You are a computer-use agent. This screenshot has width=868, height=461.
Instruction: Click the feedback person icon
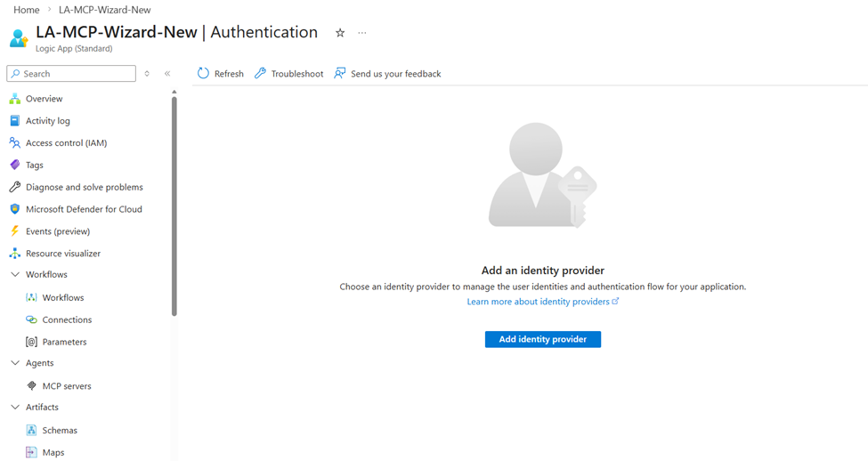point(339,73)
